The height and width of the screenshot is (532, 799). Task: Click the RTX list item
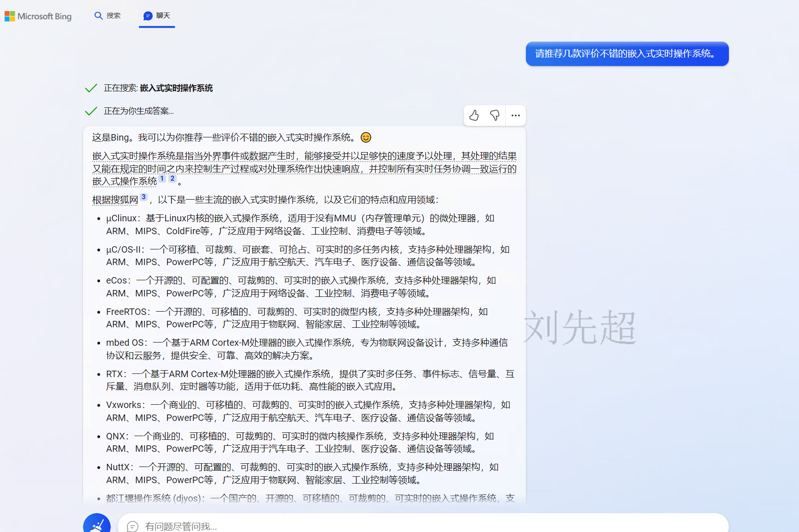[x=310, y=380]
